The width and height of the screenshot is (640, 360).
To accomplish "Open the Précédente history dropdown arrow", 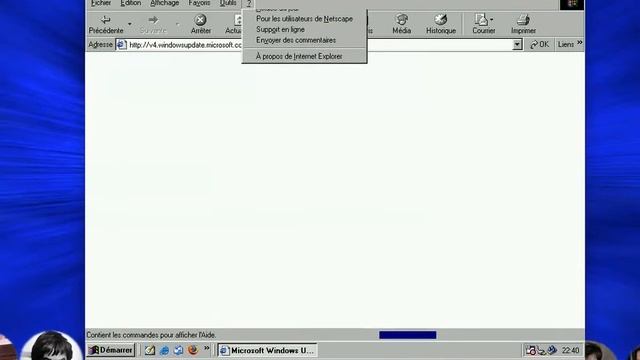I will click(x=129, y=24).
